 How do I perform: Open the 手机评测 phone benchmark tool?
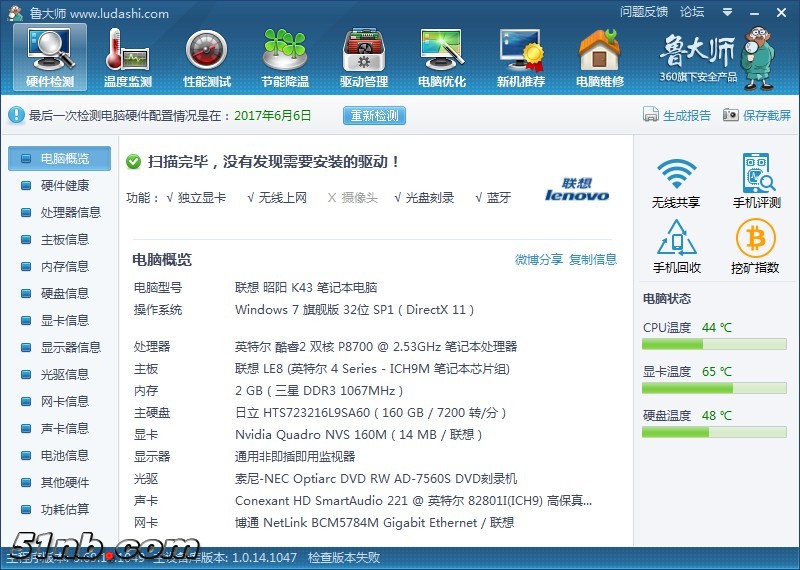[x=756, y=181]
